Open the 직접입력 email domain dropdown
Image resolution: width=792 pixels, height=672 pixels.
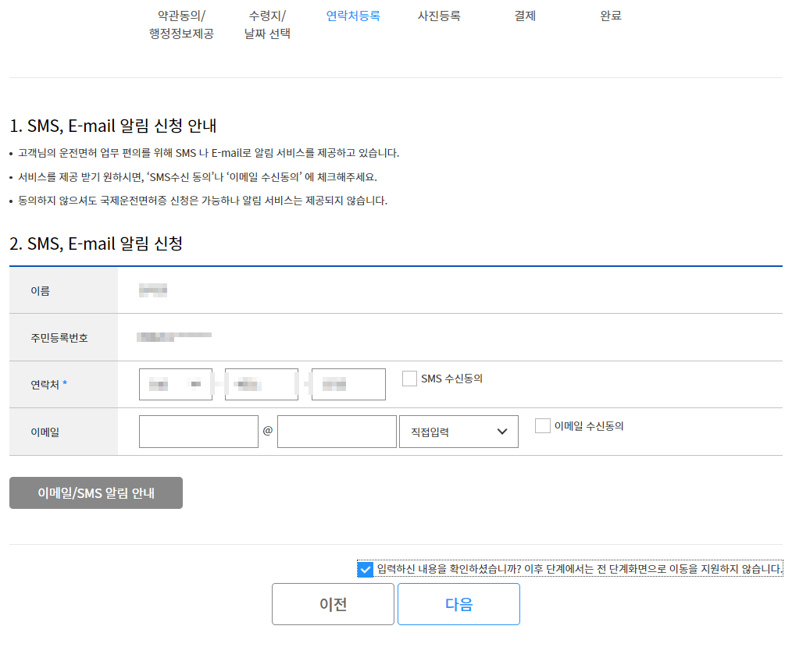[458, 432]
